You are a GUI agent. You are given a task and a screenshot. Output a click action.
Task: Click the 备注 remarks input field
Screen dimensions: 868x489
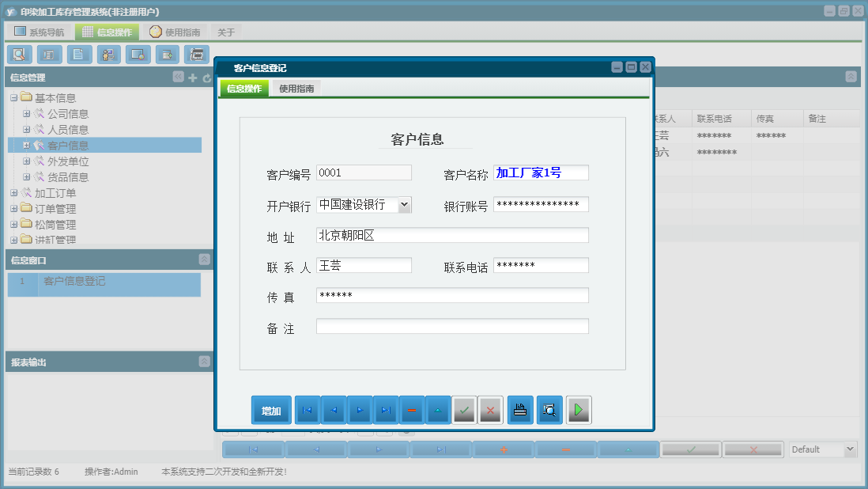(451, 325)
